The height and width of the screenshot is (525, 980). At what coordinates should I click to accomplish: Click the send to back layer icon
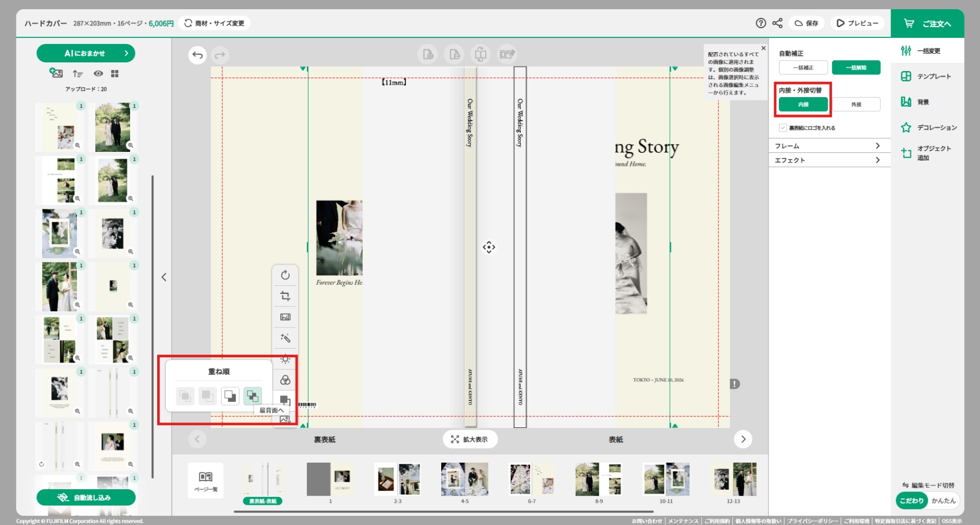[252, 396]
